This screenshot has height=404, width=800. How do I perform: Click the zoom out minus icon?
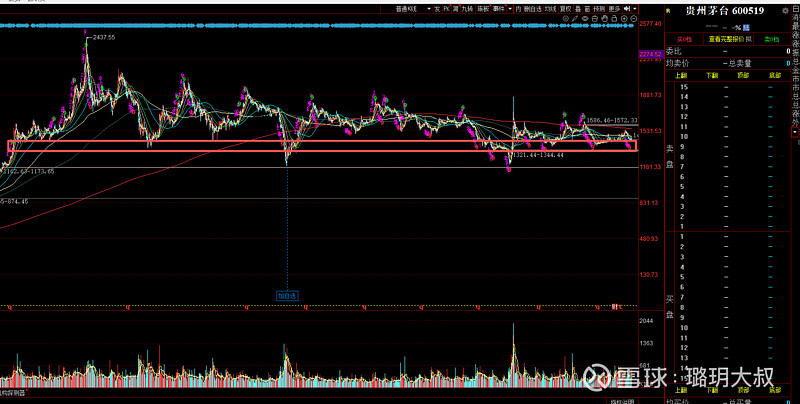[x=634, y=19]
